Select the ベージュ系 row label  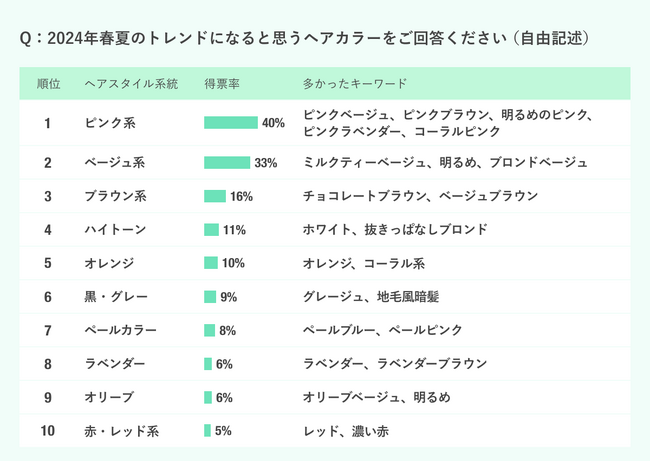pos(115,162)
